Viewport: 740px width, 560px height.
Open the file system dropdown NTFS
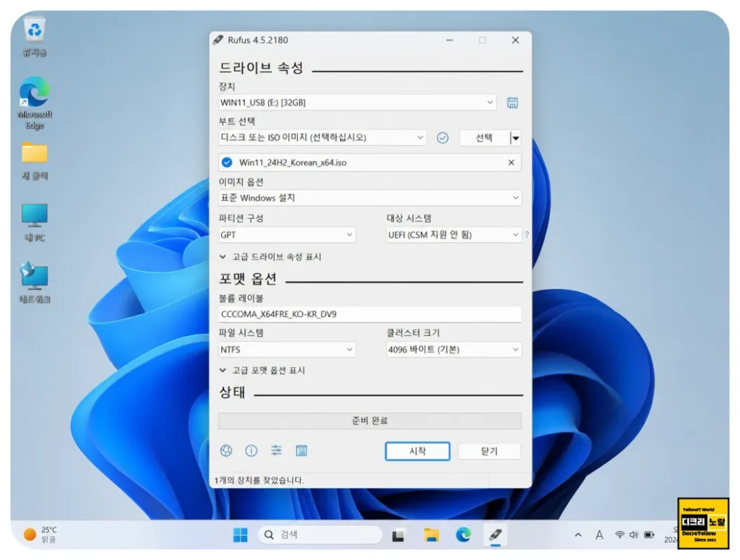(287, 350)
